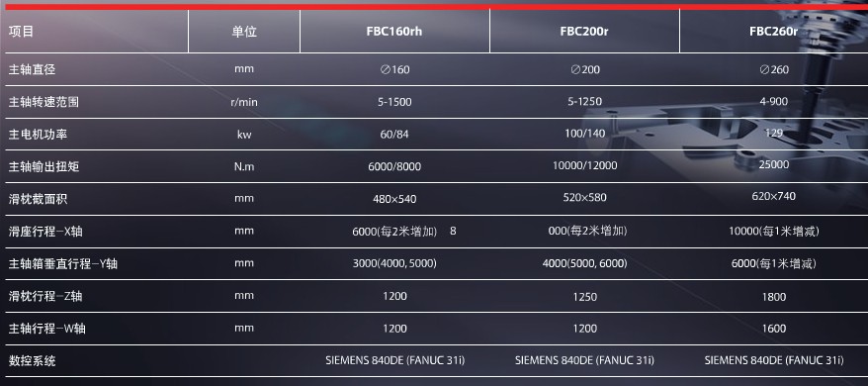Click the 主轴输出扭矩 row label

tap(43, 166)
